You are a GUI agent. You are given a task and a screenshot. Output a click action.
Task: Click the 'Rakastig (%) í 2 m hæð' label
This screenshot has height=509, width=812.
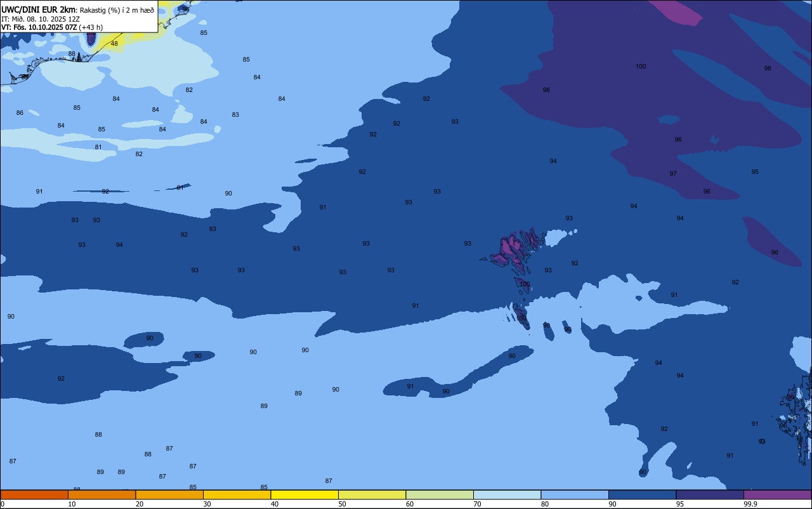click(117, 10)
